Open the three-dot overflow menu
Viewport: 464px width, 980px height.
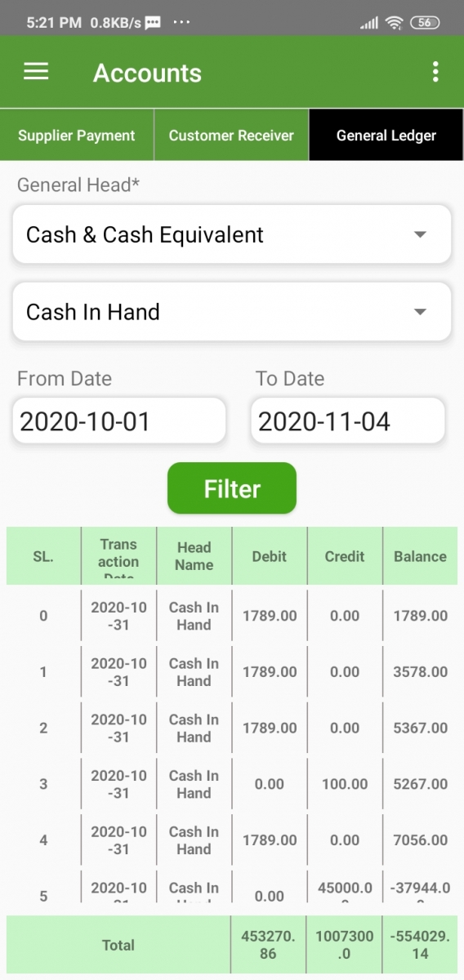[x=435, y=72]
